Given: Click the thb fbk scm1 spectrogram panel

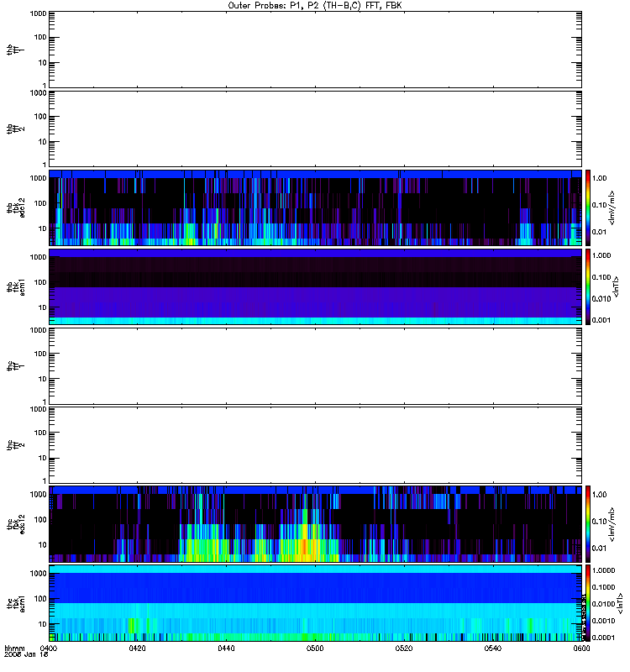Looking at the screenshot, I should [315, 286].
